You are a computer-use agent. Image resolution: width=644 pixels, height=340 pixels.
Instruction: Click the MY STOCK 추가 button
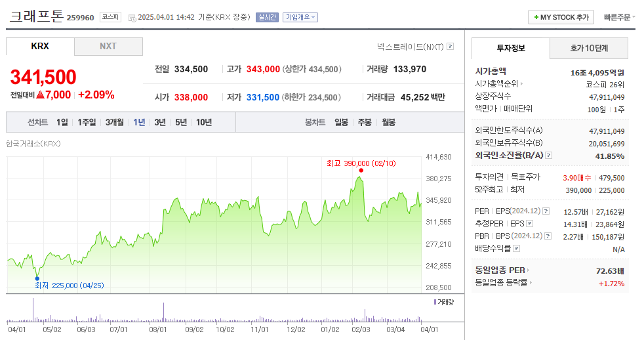point(561,17)
